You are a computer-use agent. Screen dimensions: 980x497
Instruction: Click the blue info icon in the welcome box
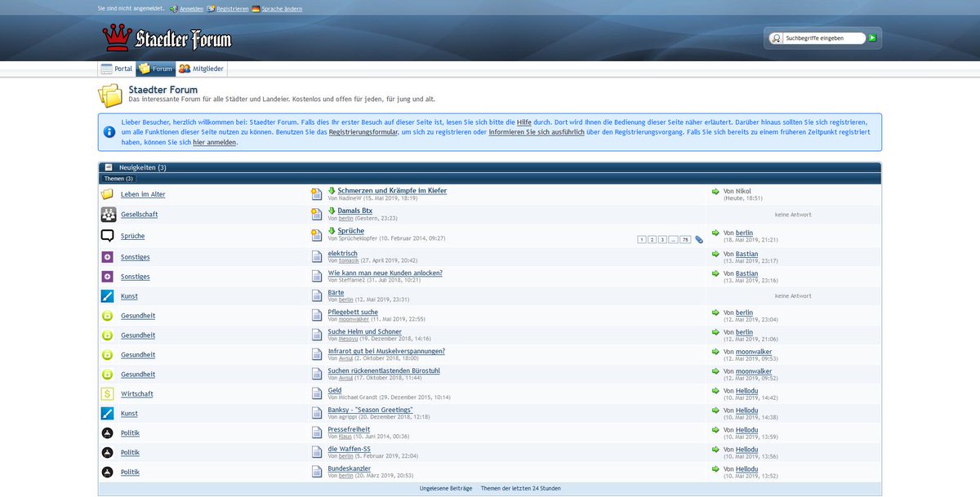point(109,132)
